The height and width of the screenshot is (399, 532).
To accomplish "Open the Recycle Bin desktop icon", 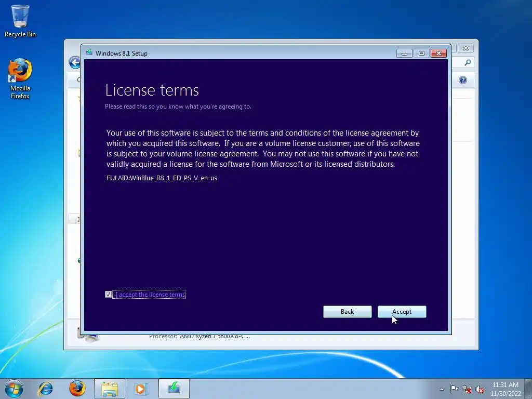I will click(20, 21).
